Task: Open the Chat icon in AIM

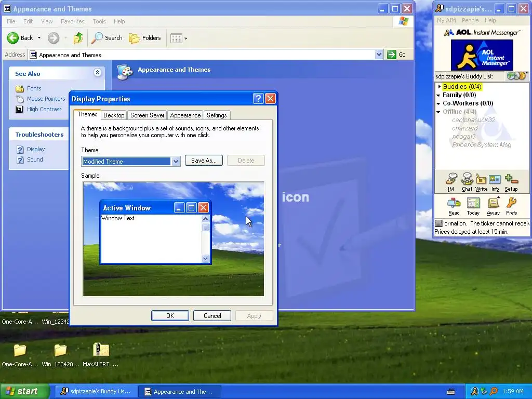Action: [467, 182]
